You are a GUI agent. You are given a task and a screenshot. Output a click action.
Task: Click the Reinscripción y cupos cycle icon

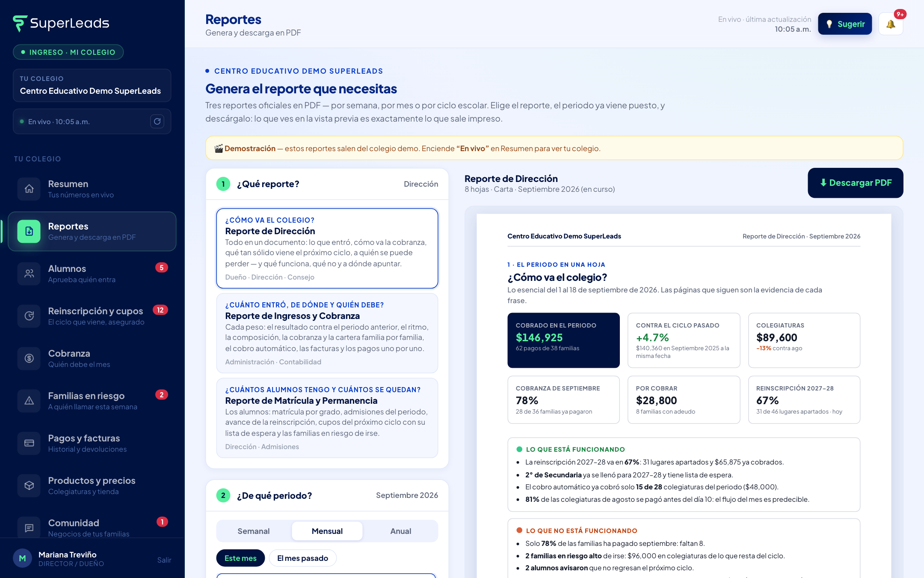(29, 316)
